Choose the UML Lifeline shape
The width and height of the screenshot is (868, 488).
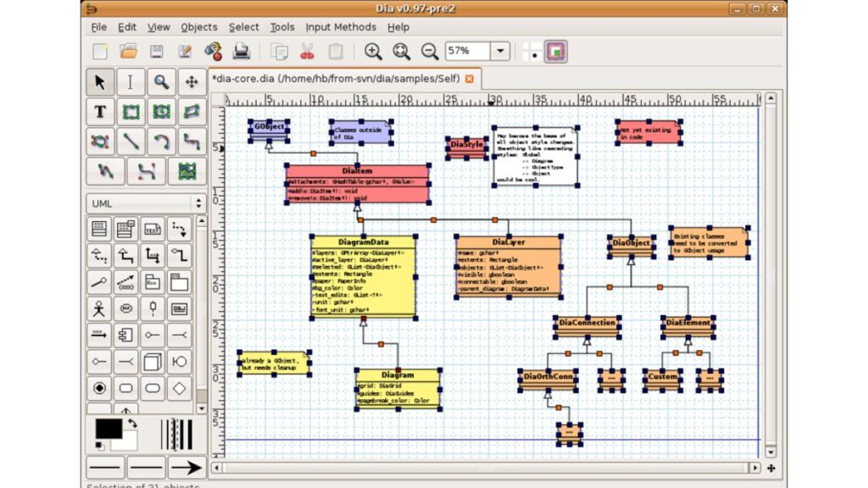click(x=153, y=308)
